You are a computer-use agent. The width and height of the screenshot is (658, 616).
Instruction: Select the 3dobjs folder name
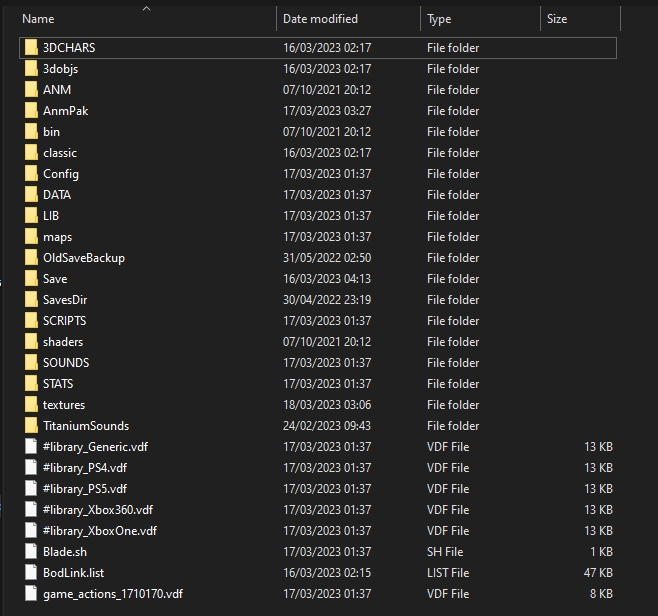(60, 69)
